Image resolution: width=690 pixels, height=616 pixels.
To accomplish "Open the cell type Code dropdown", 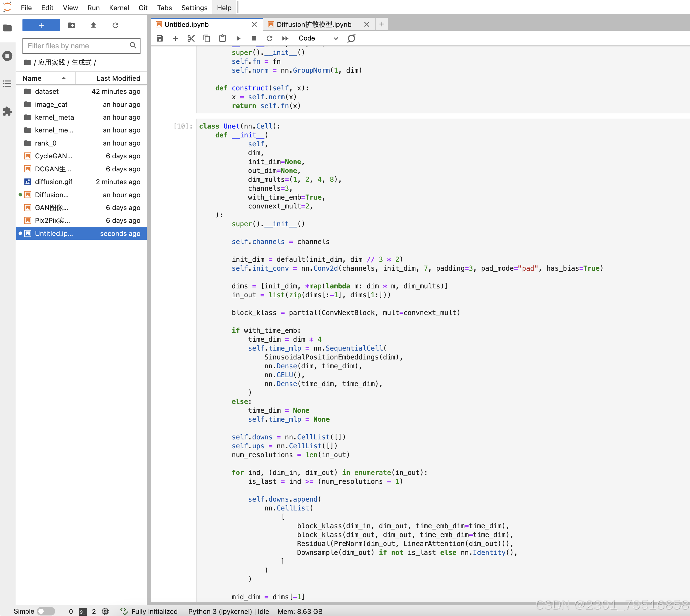I will click(x=318, y=38).
